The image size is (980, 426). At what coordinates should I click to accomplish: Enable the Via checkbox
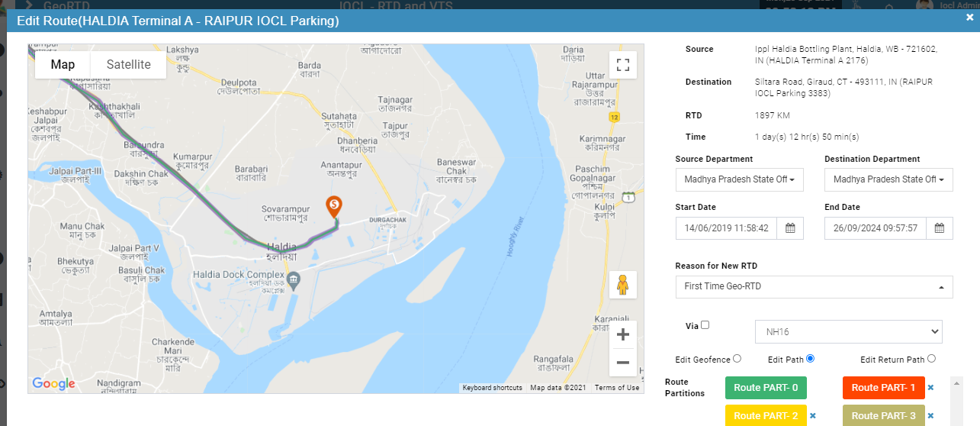[705, 324]
